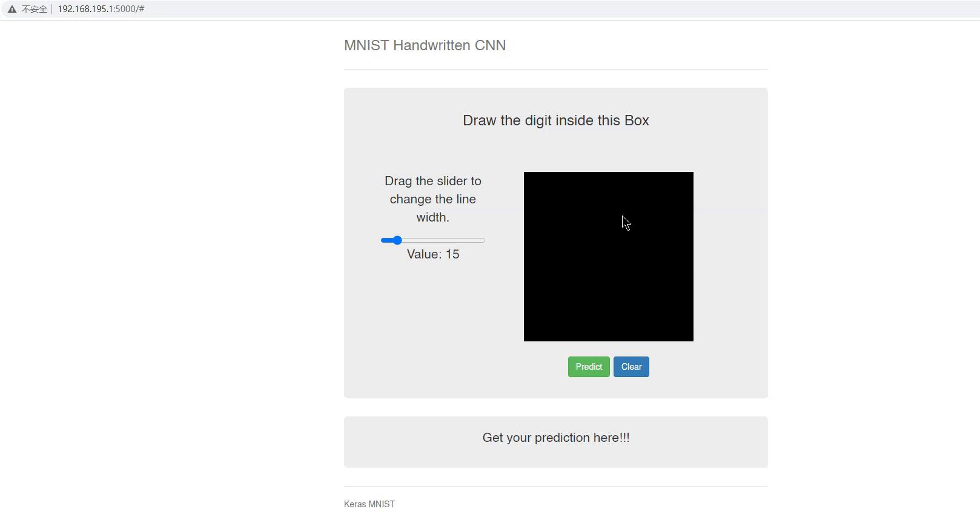Viewport: 980px width, 529px height.
Task: Click the green Predict button
Action: point(589,367)
